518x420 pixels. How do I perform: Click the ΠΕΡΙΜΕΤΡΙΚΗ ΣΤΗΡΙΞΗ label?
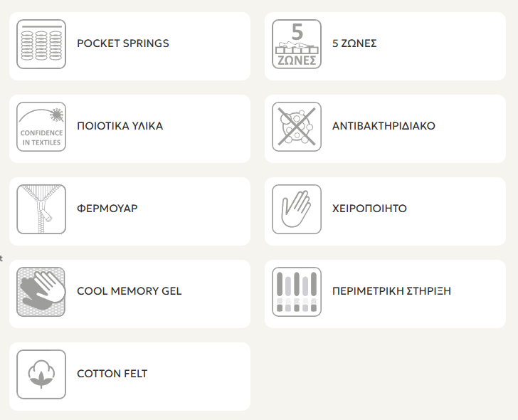pos(391,291)
